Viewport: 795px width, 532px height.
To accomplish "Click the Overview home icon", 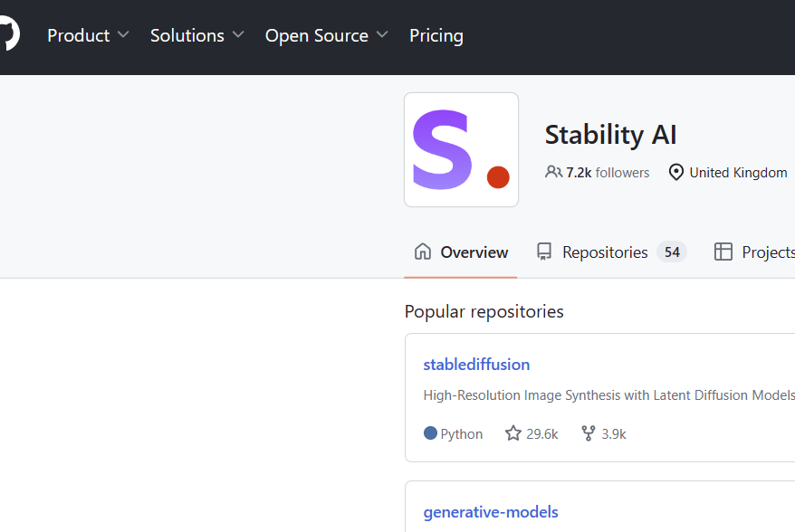I will click(423, 252).
